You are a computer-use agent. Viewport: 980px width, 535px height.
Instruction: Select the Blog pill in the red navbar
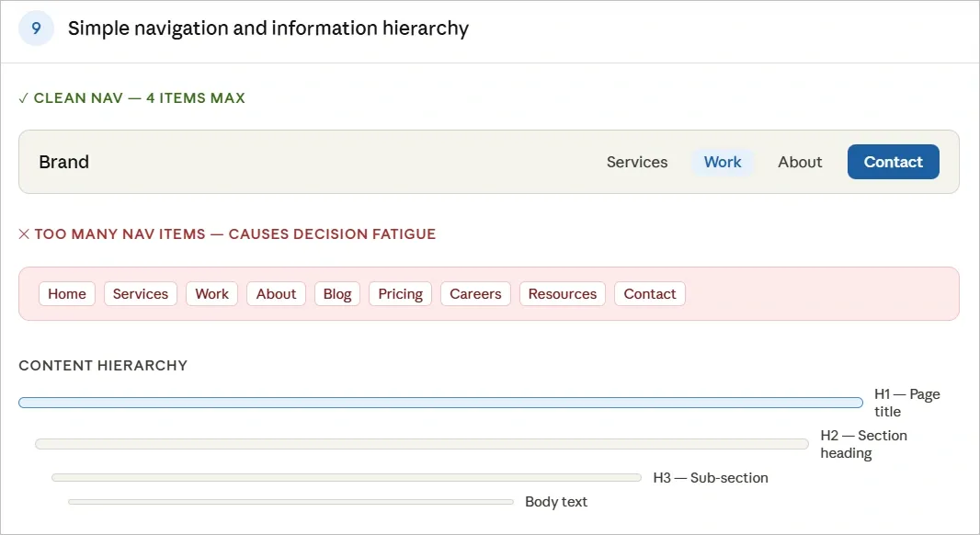[336, 293]
